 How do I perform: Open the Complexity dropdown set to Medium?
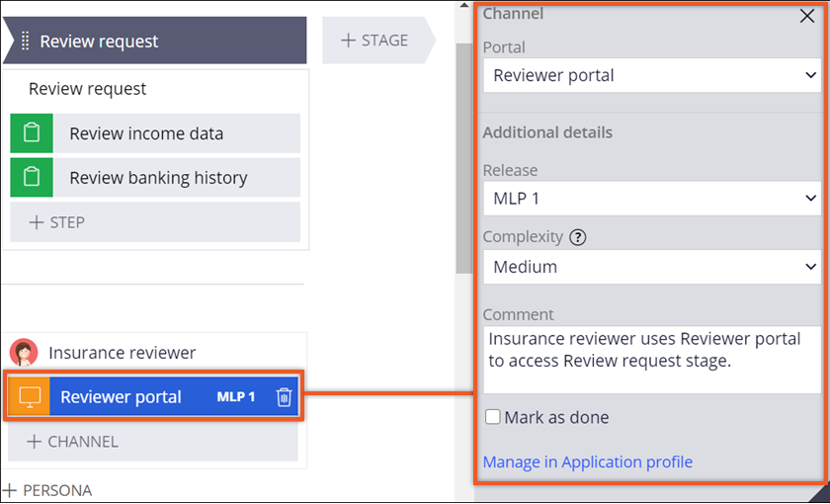651,267
